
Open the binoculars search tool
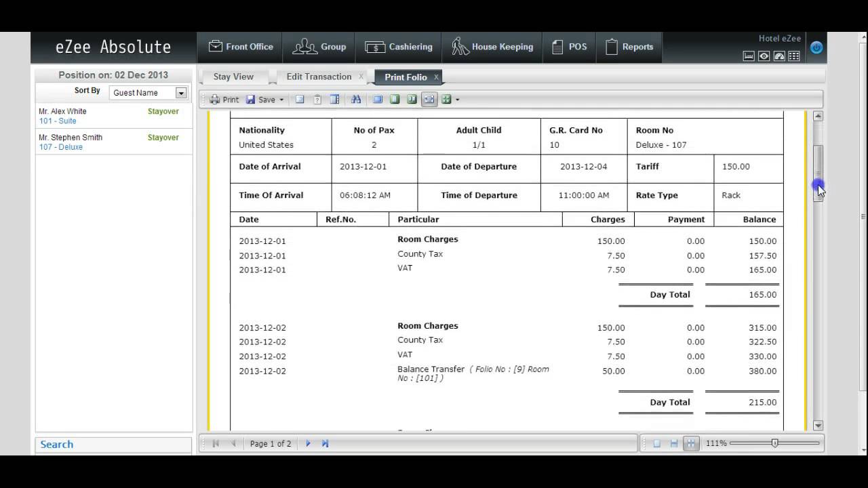pyautogui.click(x=356, y=100)
